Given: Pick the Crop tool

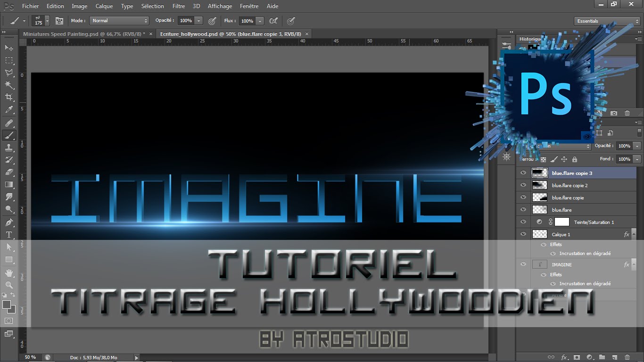Looking at the screenshot, I should click(x=9, y=97).
